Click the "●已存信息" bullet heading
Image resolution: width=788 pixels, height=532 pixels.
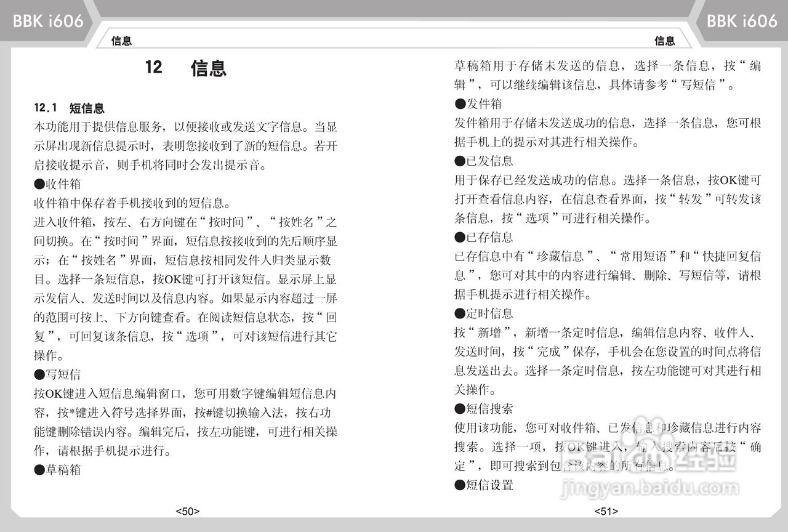pyautogui.click(x=484, y=237)
